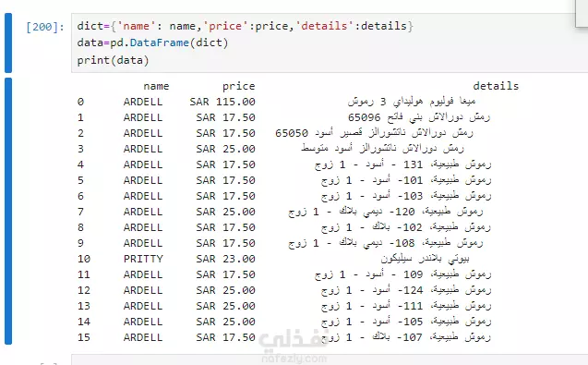This screenshot has width=588, height=365.
Task: Click on the print(data) line
Action: [x=113, y=60]
